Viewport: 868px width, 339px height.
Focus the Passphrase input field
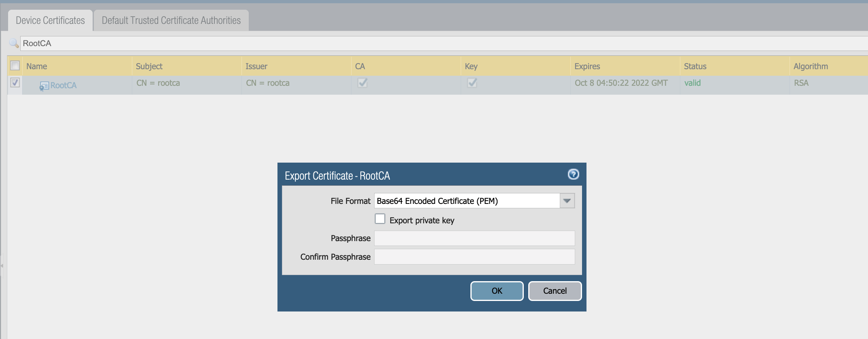pyautogui.click(x=474, y=238)
